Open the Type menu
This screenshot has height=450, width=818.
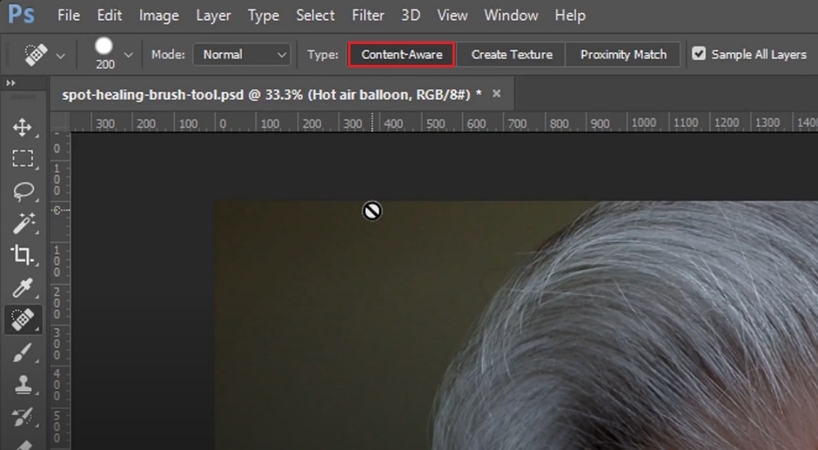[x=263, y=16]
